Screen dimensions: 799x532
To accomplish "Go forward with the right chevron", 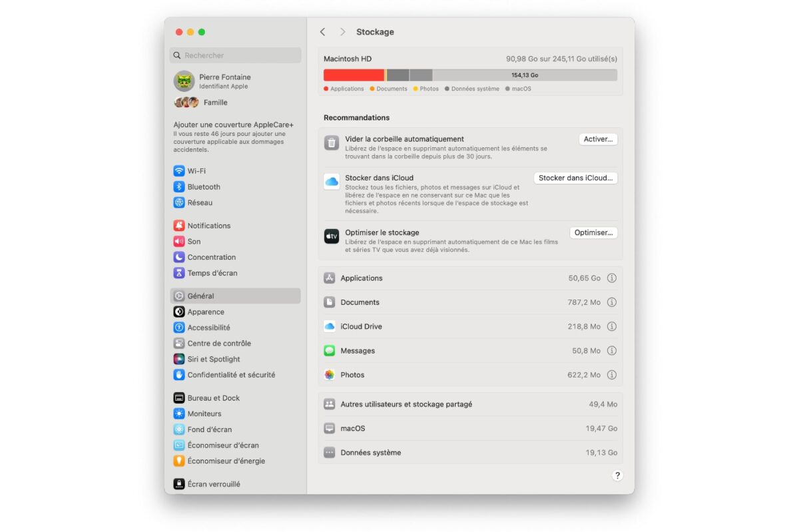I will (x=342, y=32).
